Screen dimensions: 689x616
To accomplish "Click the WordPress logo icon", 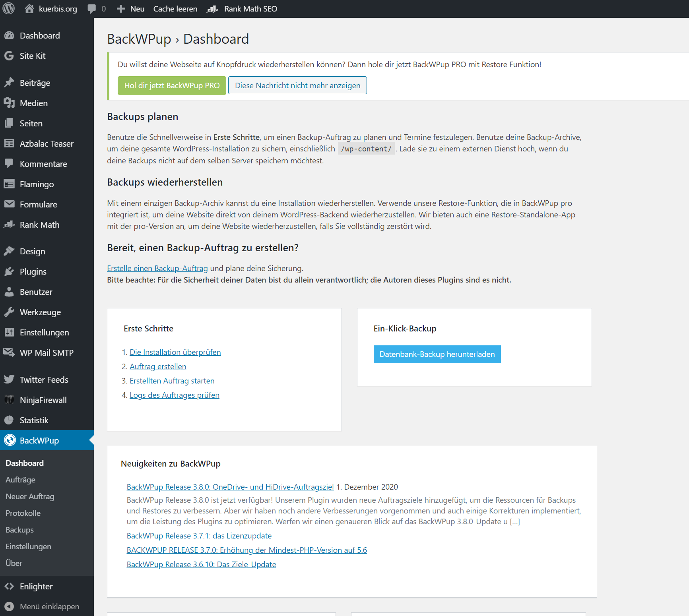I will [x=8, y=8].
